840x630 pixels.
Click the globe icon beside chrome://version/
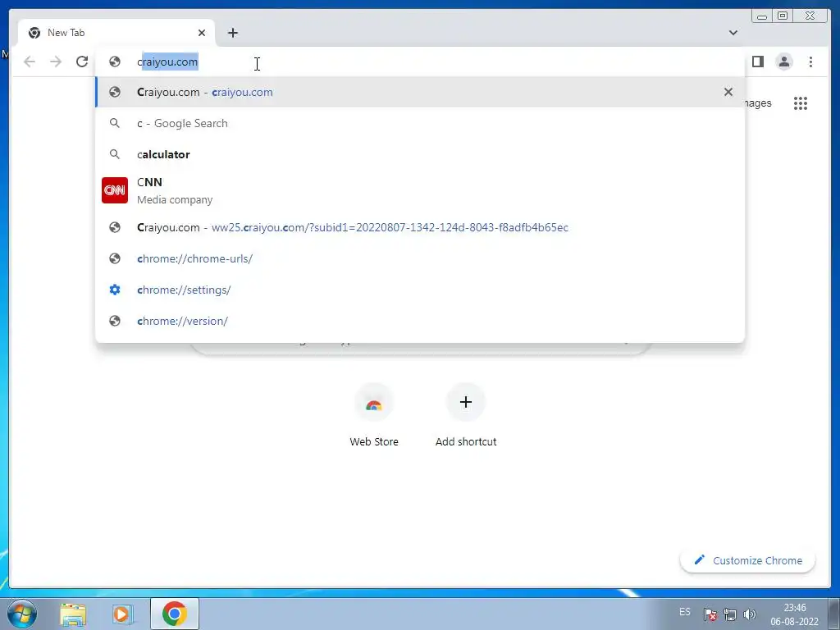115,321
